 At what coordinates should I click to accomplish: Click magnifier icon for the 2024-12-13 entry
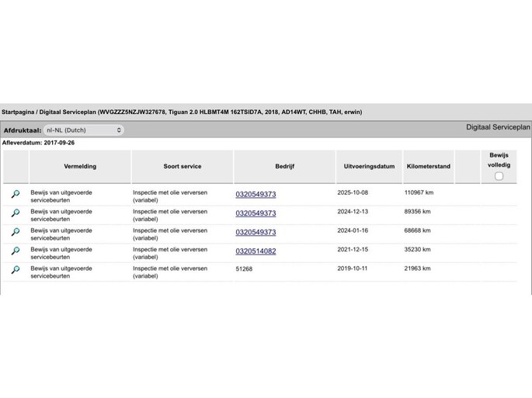click(15, 213)
